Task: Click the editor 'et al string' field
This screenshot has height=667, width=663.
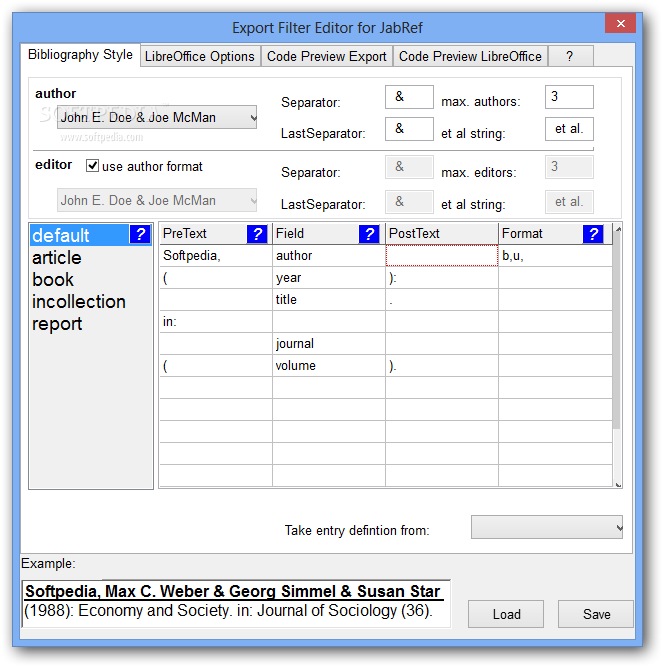Action: tap(569, 202)
